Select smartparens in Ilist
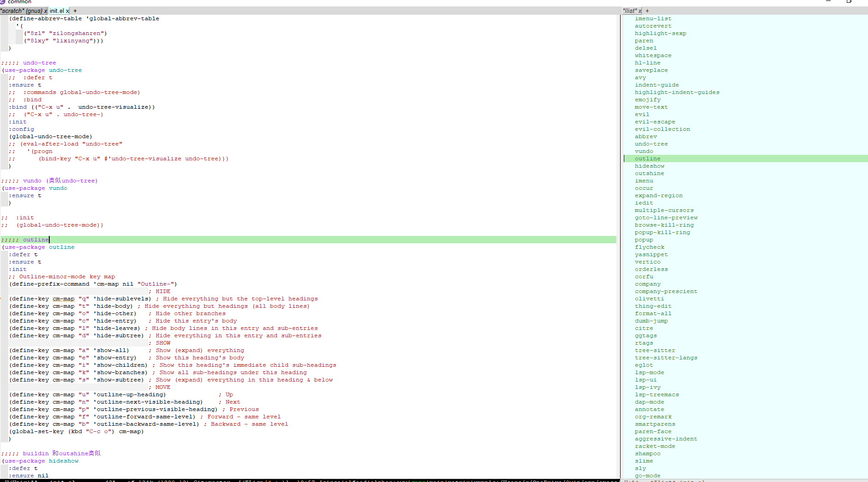The width and height of the screenshot is (868, 482). click(655, 424)
